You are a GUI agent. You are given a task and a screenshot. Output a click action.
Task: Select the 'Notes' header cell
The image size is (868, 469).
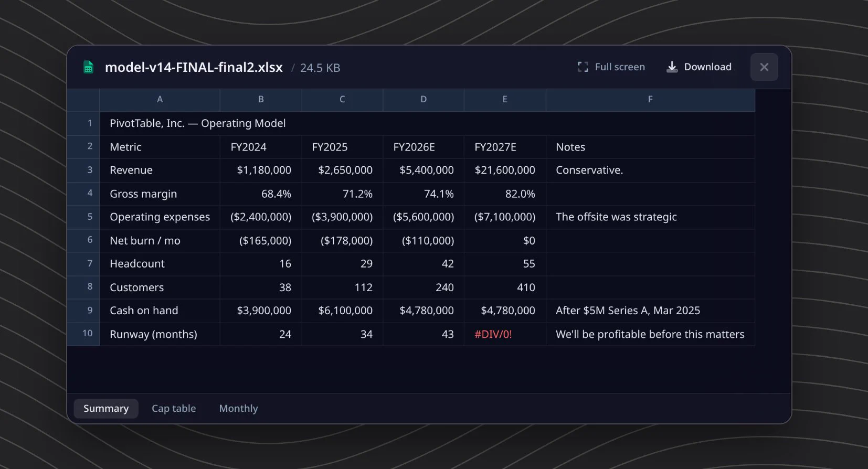click(650, 147)
